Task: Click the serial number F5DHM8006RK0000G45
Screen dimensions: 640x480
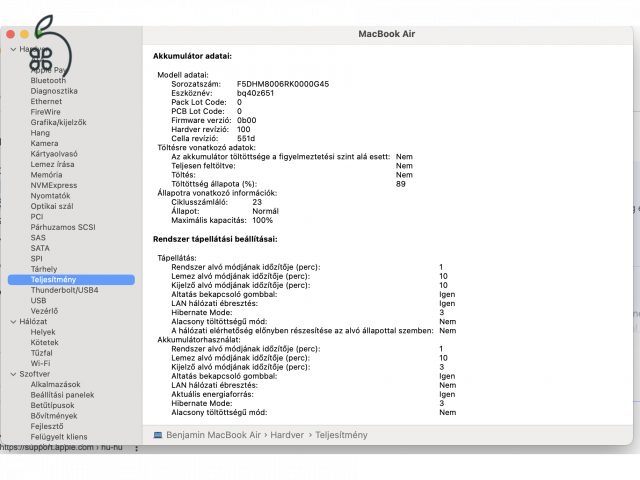Action: (283, 84)
